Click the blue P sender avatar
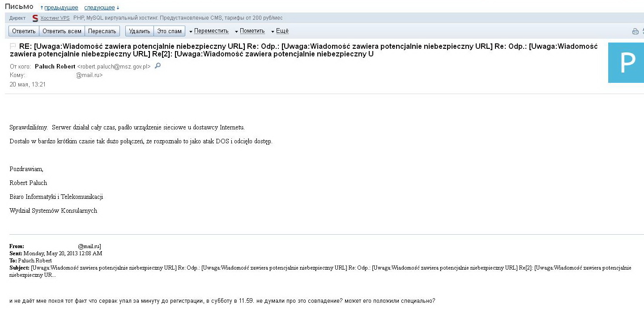This screenshot has height=309, width=644. pyautogui.click(x=626, y=63)
